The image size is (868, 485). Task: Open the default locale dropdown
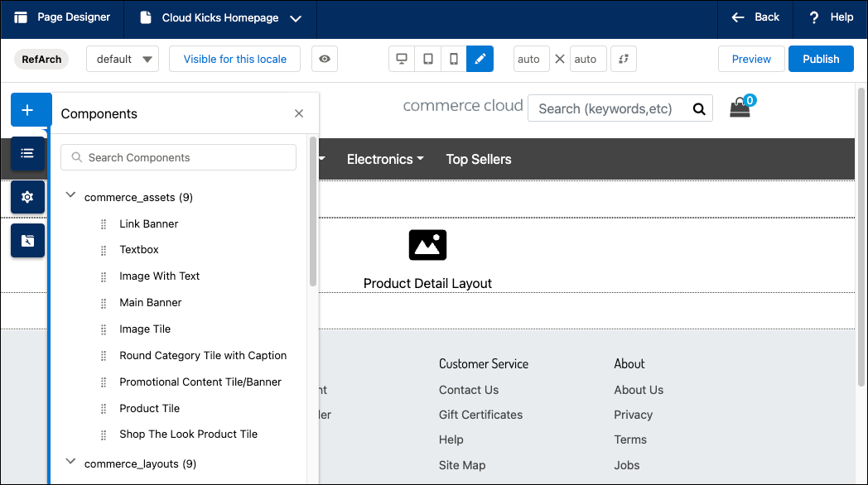123,59
